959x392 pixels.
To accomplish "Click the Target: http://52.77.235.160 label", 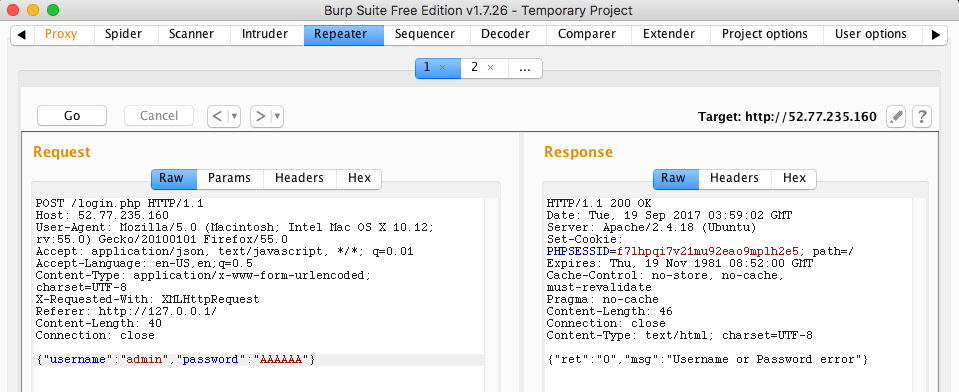I will pos(787,116).
